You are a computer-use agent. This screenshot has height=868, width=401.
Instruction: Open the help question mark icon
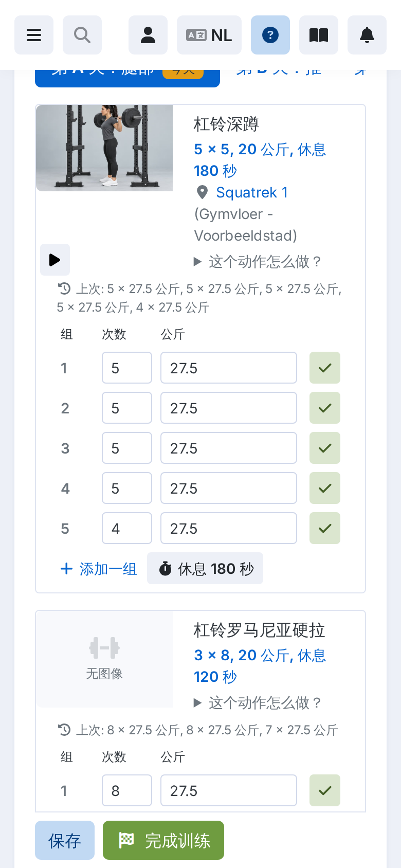[270, 35]
